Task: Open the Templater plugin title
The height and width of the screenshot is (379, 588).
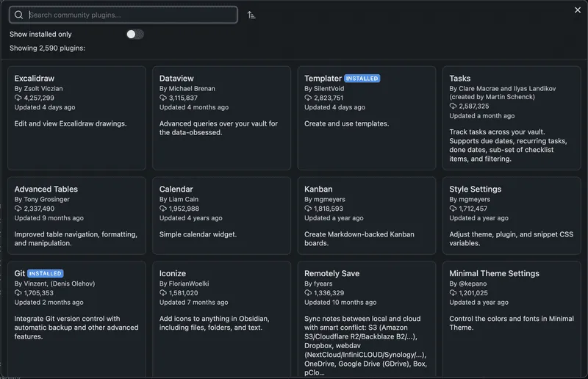Action: 323,79
